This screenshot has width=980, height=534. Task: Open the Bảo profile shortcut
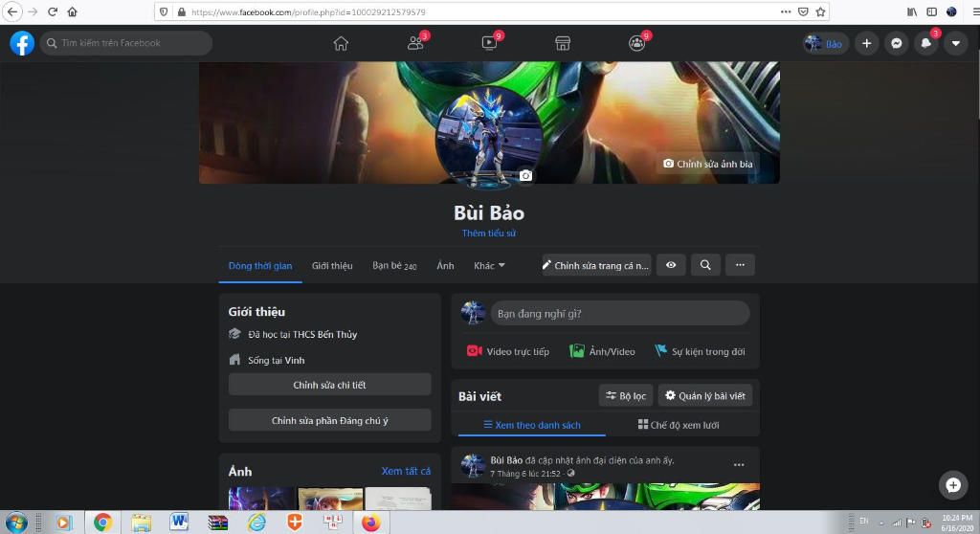825,43
